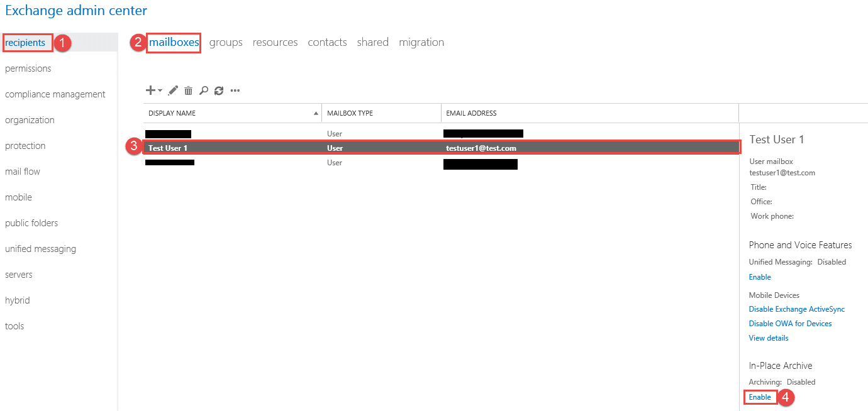Switch to the migration tab

click(421, 42)
